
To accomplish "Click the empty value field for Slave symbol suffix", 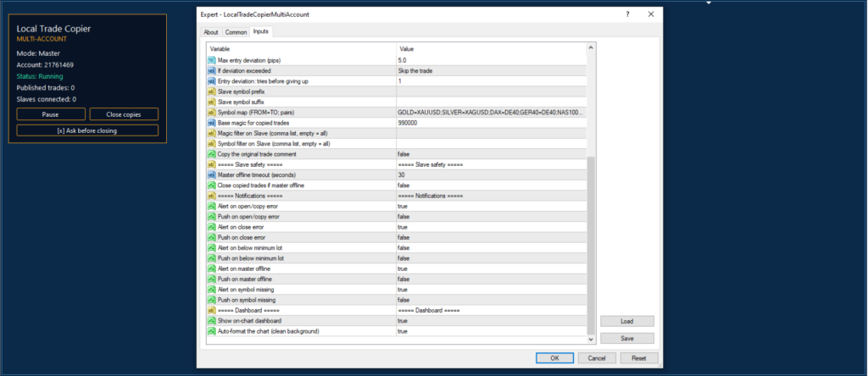I will coord(492,102).
